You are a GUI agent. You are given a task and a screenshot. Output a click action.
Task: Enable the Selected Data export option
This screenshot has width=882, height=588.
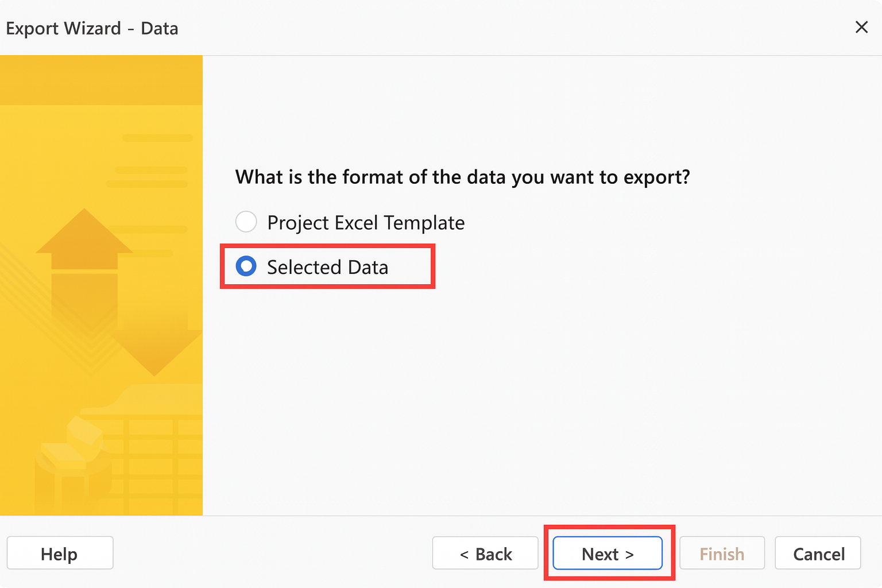click(x=246, y=266)
